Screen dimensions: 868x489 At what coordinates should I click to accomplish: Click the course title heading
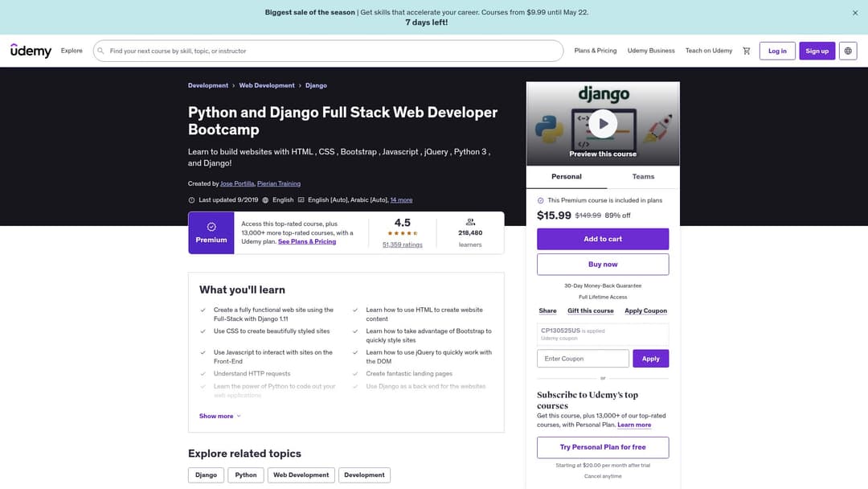(x=342, y=121)
